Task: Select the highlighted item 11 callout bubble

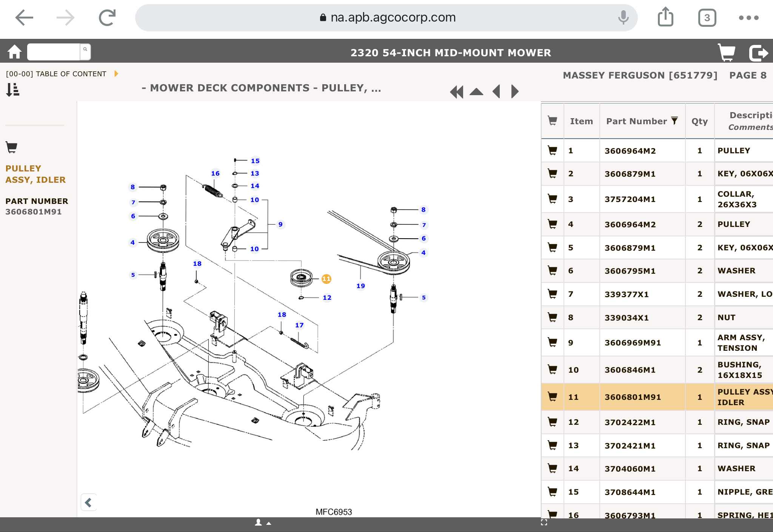Action: pyautogui.click(x=326, y=279)
